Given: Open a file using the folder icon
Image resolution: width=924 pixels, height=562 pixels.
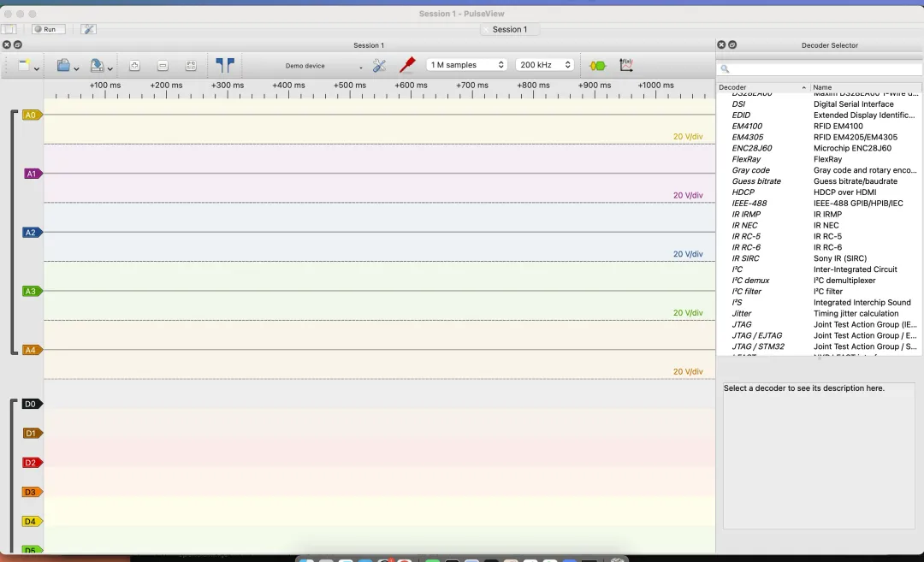Looking at the screenshot, I should [63, 65].
